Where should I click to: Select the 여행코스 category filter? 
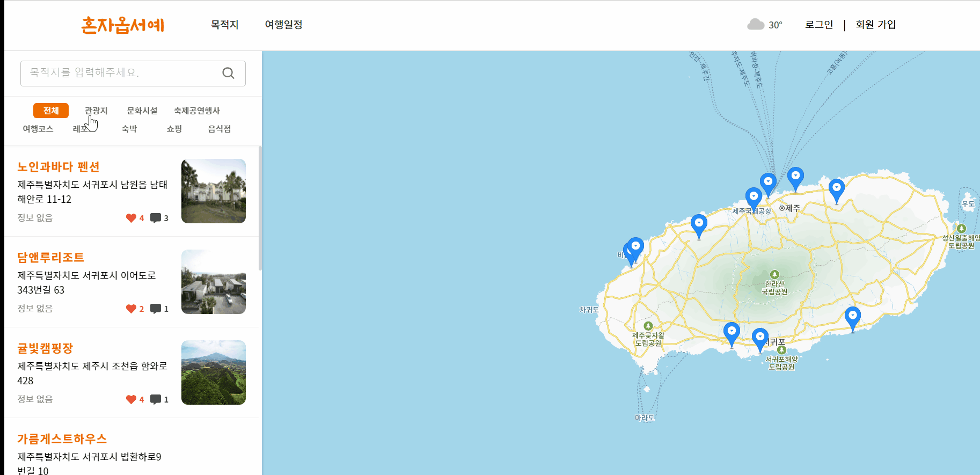[x=38, y=129]
